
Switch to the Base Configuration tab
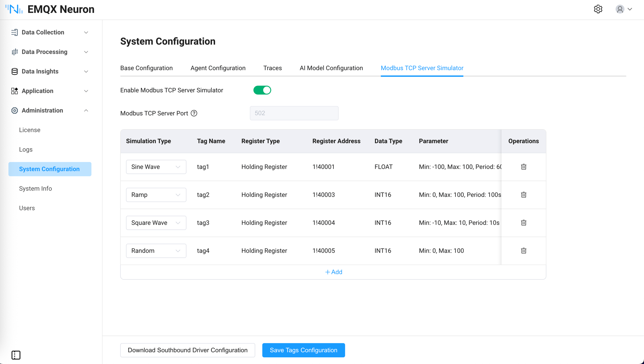tap(146, 68)
